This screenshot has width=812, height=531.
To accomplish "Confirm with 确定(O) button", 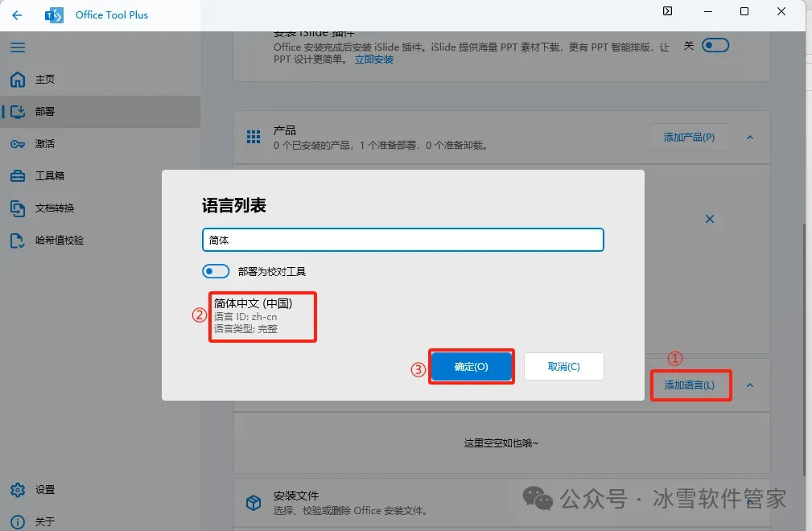I will pyautogui.click(x=472, y=366).
